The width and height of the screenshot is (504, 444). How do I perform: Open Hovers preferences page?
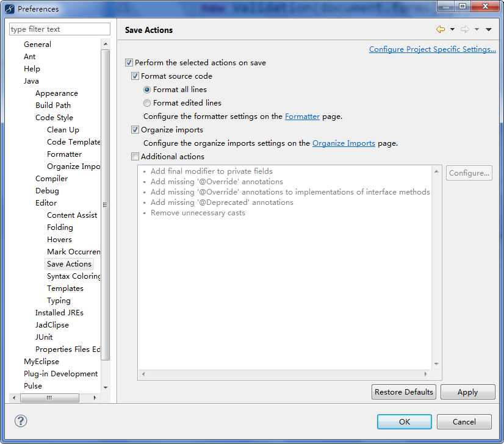[59, 240]
